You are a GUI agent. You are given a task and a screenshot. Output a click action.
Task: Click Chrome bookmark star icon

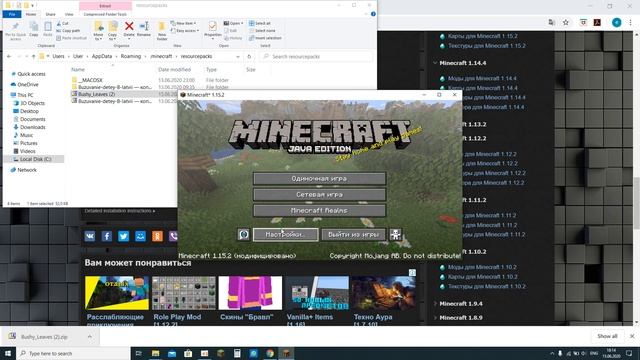[x=566, y=22]
